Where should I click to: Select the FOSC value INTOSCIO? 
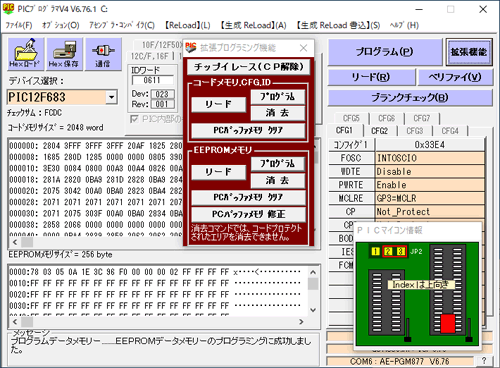pyautogui.click(x=430, y=158)
